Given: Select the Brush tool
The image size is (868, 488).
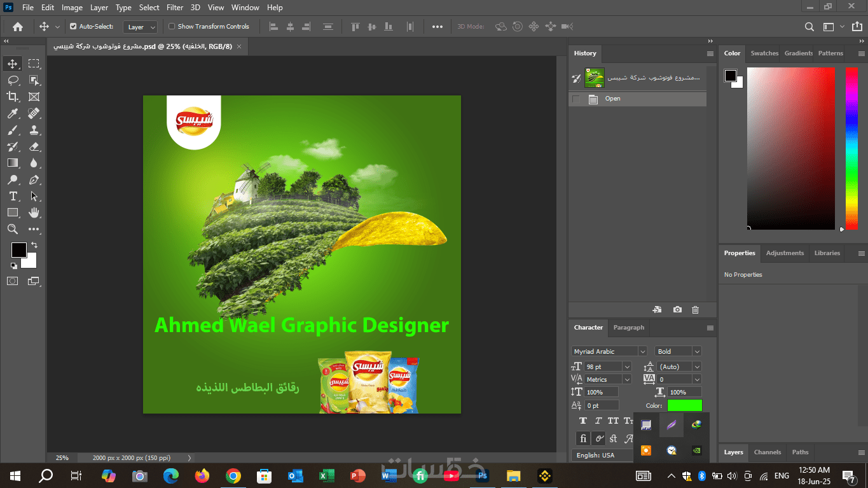Looking at the screenshot, I should (x=12, y=130).
